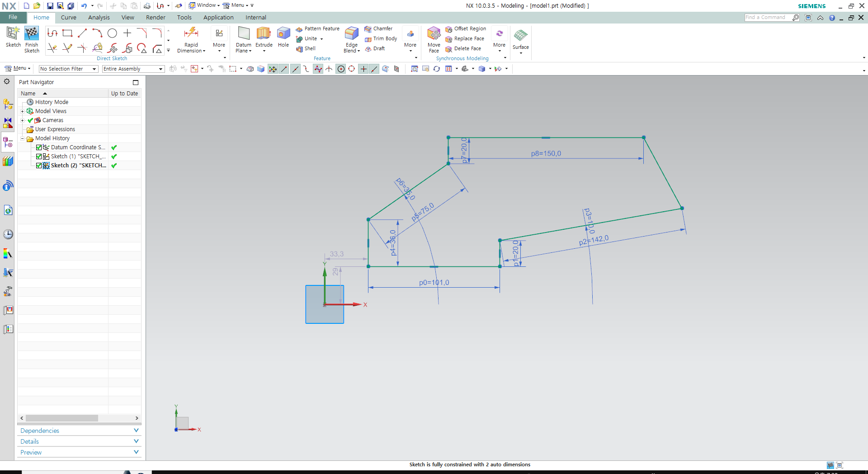The image size is (868, 474).
Task: Open the Assembly Navigator sidebar tab
Action: click(8, 104)
